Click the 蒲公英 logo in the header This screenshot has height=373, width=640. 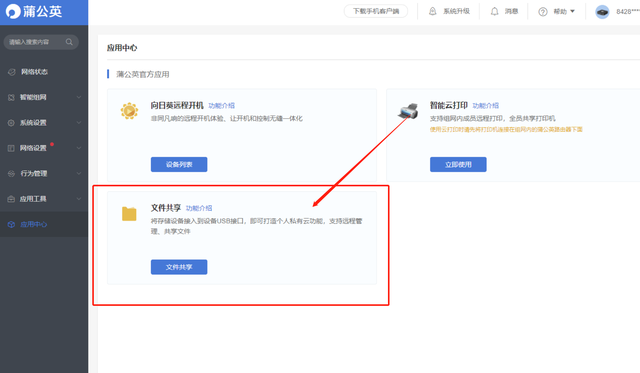[34, 11]
